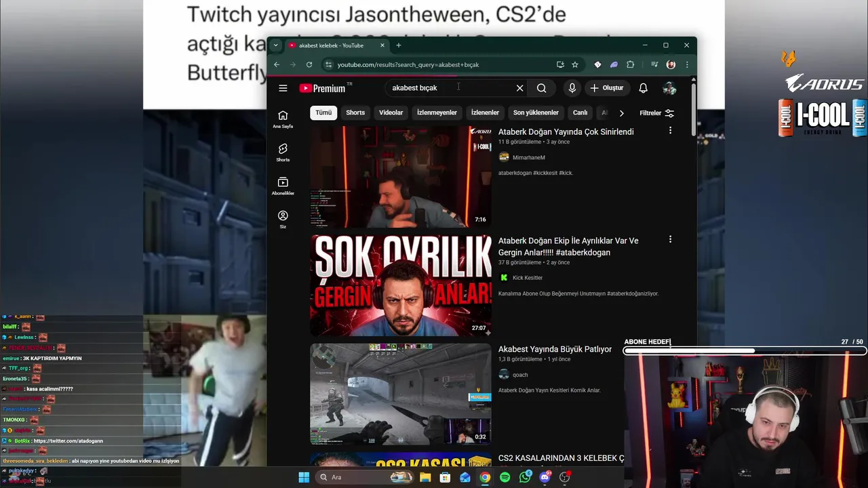Open 'Ataberk Doğan Yayında Çok Sinirlendi' title
This screenshot has height=488, width=868.
coord(566,131)
